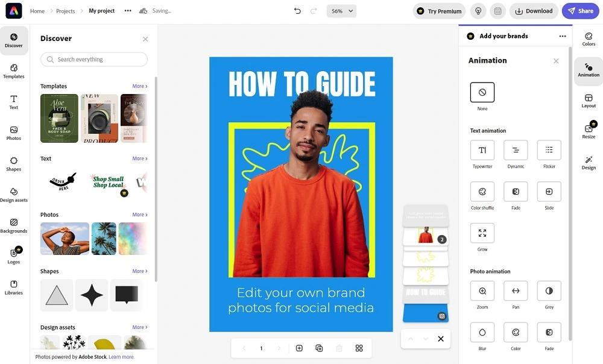Screen dimensions: 603x364
Task: Apply the Color shuffle animation
Action: (x=482, y=190)
